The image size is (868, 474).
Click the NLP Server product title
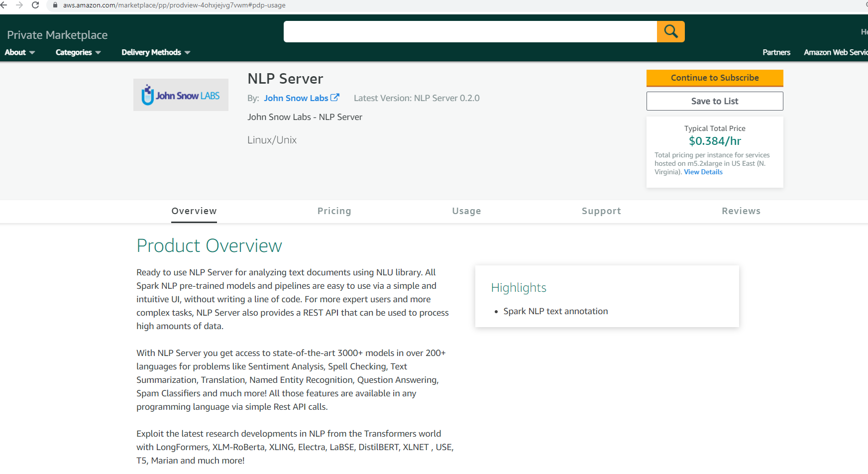tap(285, 79)
